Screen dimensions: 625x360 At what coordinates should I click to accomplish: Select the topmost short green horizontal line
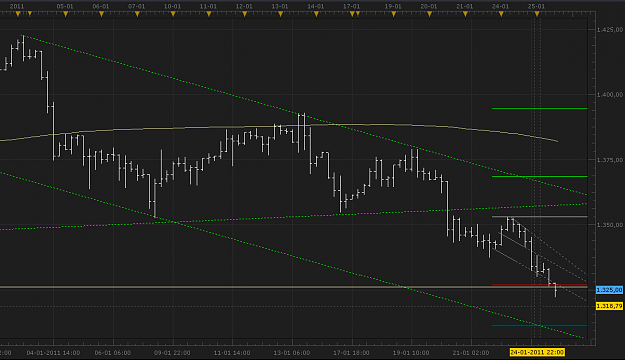click(540, 108)
